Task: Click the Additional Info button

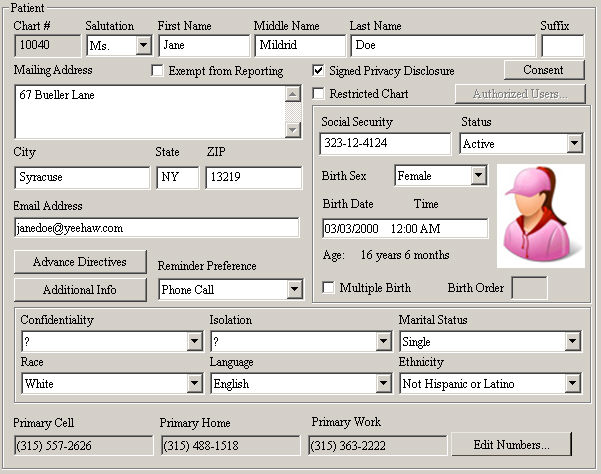Action: [x=80, y=290]
